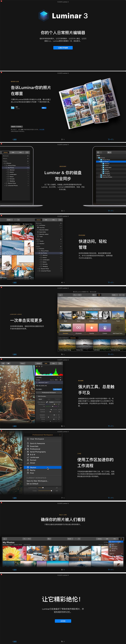Click the blue 修改 button beside the 图片 folder
This screenshot has height=644, width=126.
coord(44,108)
